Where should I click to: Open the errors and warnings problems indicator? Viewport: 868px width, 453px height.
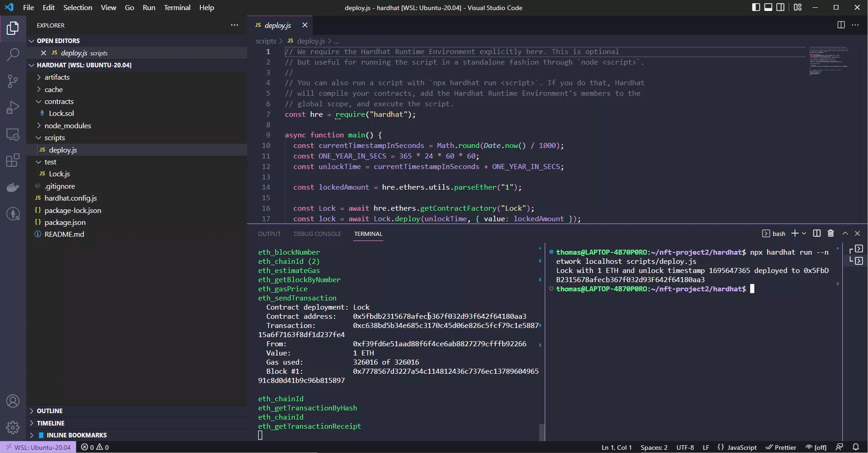click(x=95, y=447)
